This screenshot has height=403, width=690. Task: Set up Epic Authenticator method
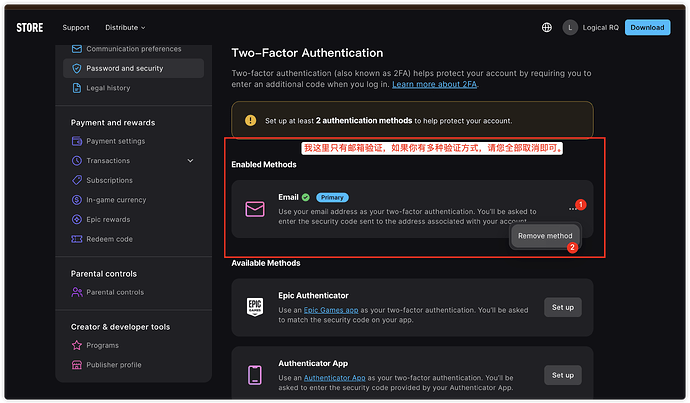tap(563, 307)
